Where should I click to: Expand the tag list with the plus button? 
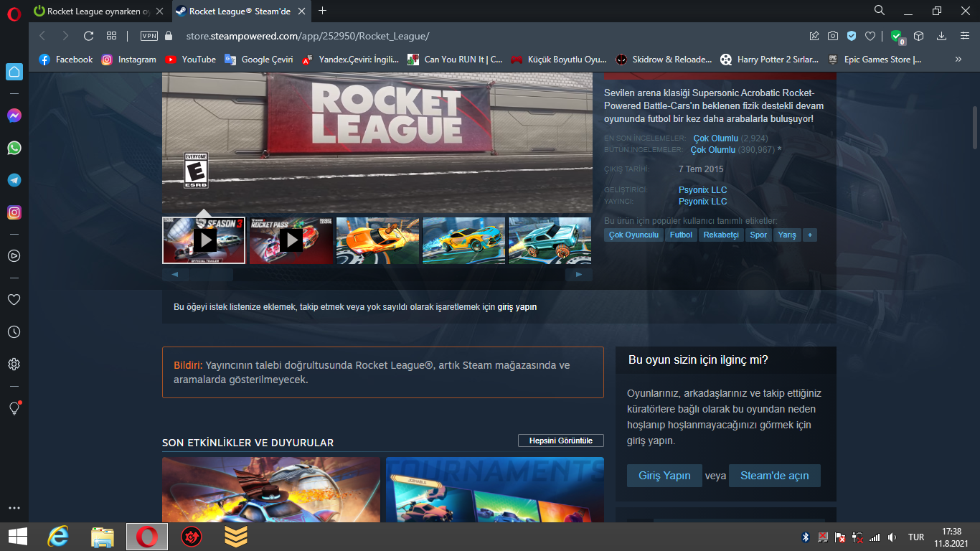point(810,235)
